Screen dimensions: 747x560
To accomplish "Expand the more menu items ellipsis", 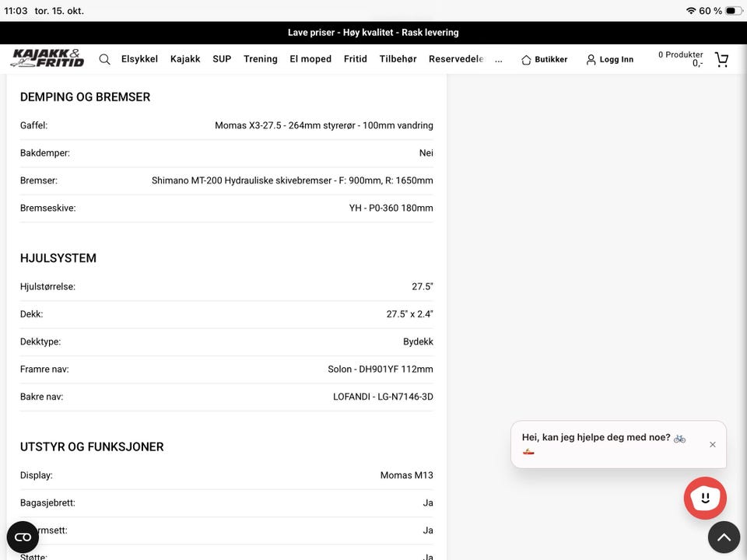I will tap(498, 60).
